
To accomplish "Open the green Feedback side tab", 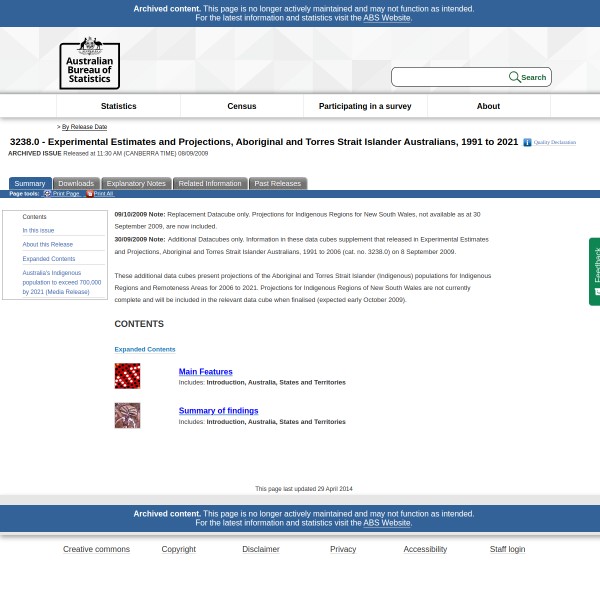I will pos(595,270).
